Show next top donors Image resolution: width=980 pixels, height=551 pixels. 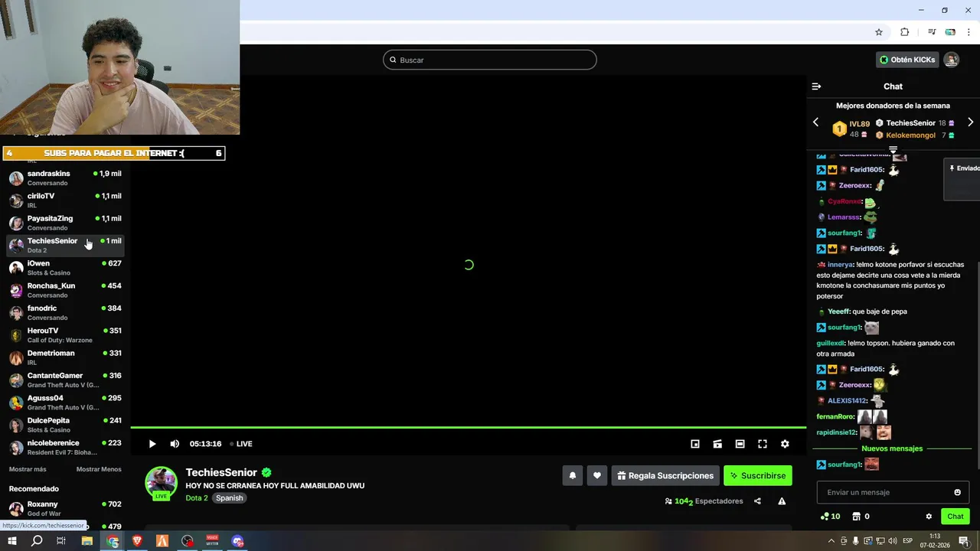click(970, 122)
